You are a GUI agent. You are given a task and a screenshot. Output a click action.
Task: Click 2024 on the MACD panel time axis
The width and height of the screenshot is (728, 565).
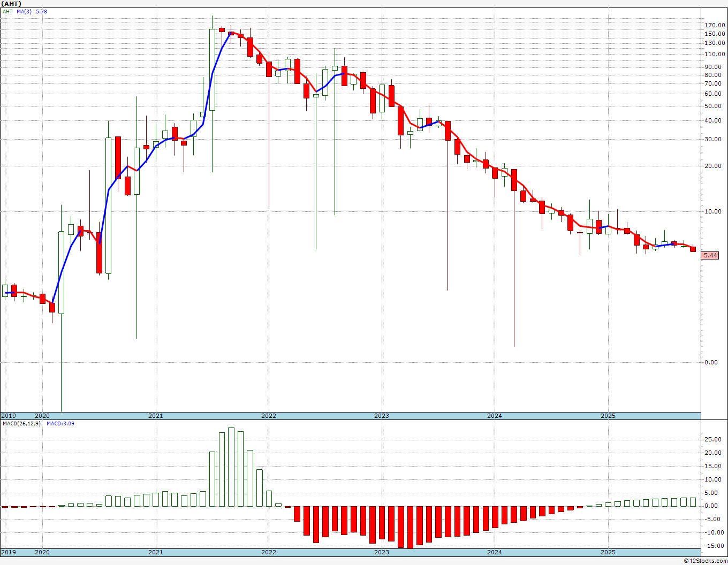click(494, 552)
